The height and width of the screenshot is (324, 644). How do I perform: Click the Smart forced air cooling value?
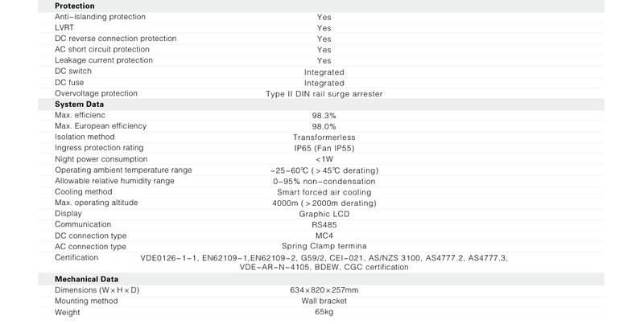pos(324,192)
